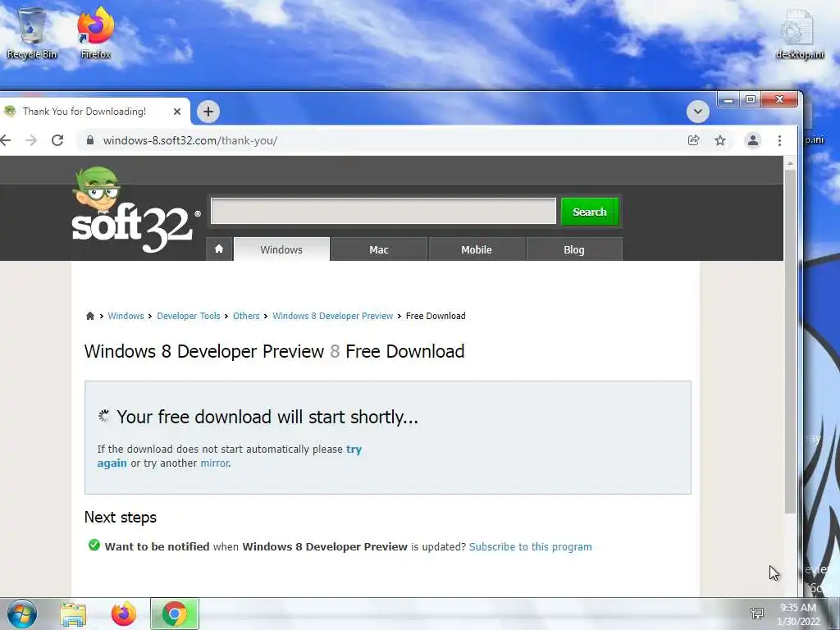Click the page vertical scrollbar thumb
This screenshot has height=630, width=840.
790,341
